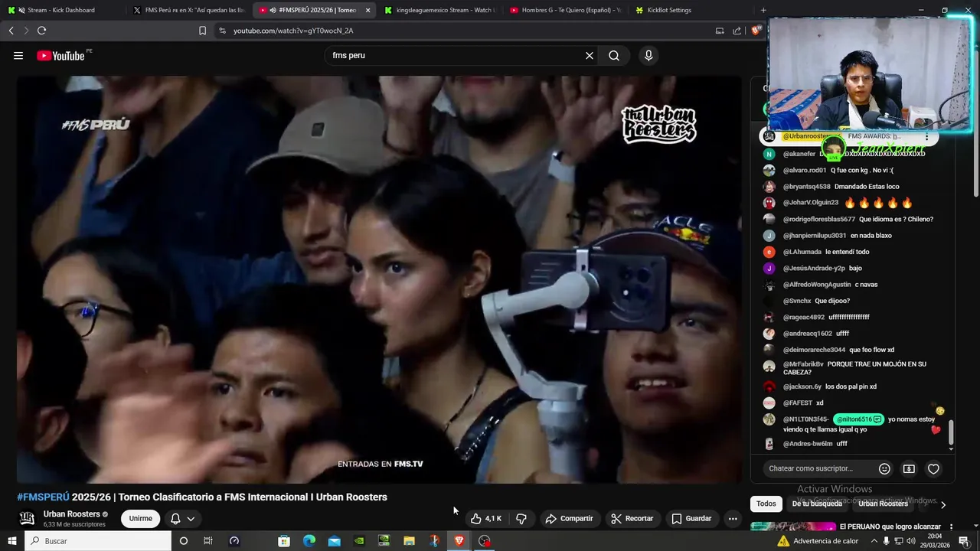Bookmark this page in address bar
The width and height of the screenshot is (980, 551).
[202, 31]
